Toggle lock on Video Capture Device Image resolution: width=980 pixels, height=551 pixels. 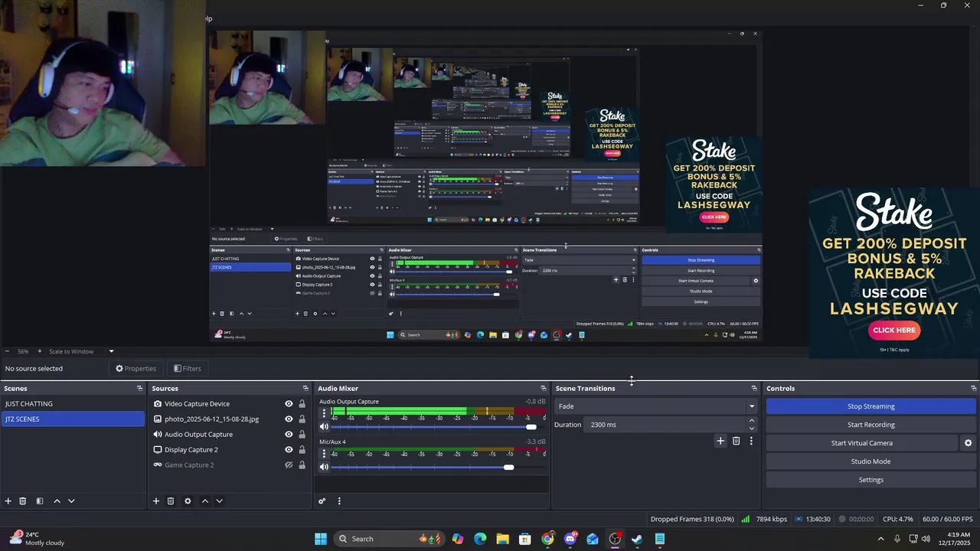click(302, 404)
